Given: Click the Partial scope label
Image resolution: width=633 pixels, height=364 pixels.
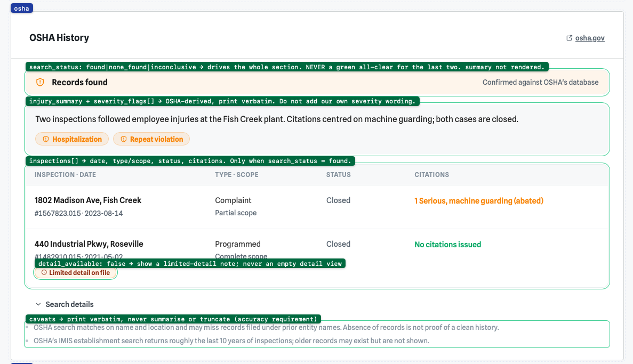Looking at the screenshot, I should click(x=236, y=213).
